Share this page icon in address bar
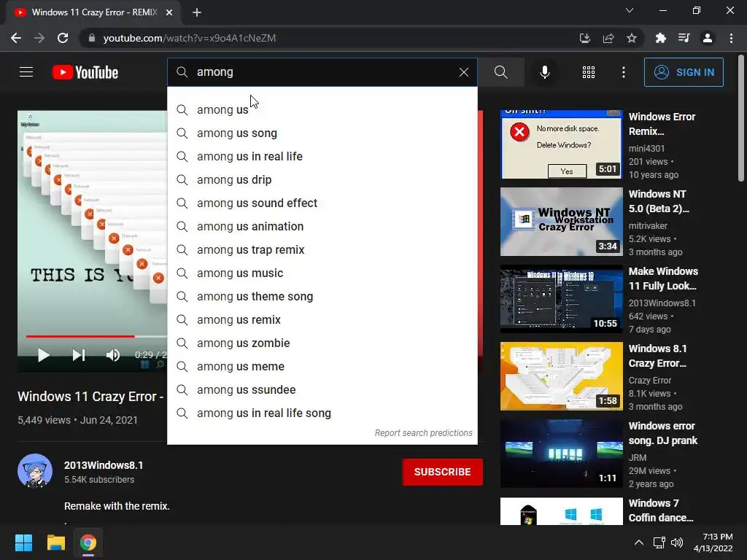The width and height of the screenshot is (747, 560). (608, 38)
